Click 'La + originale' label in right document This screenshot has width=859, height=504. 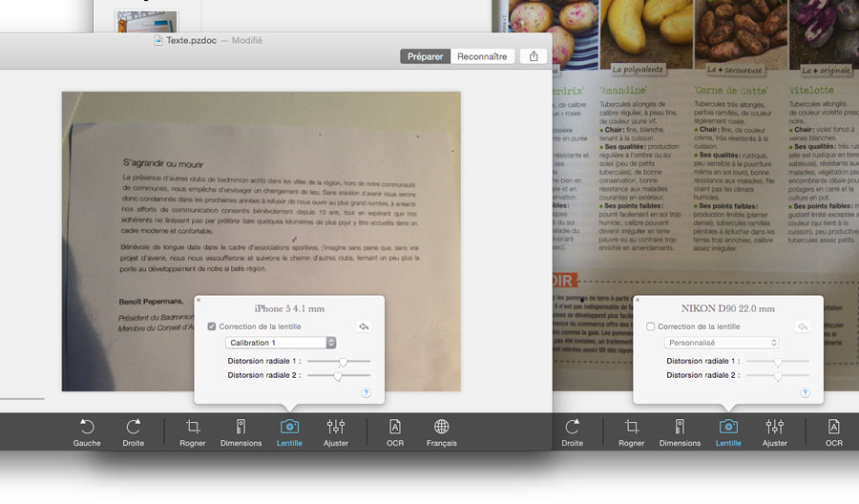pos(827,70)
